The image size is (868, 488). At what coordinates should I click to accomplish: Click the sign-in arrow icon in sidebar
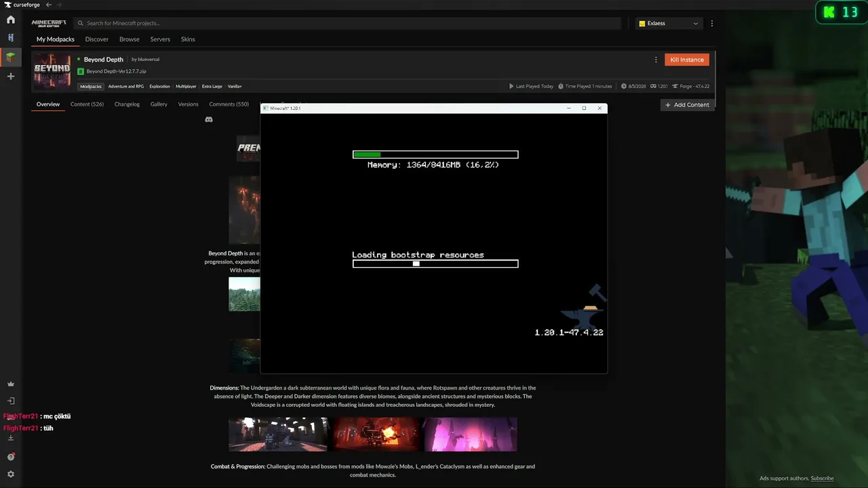(x=11, y=401)
